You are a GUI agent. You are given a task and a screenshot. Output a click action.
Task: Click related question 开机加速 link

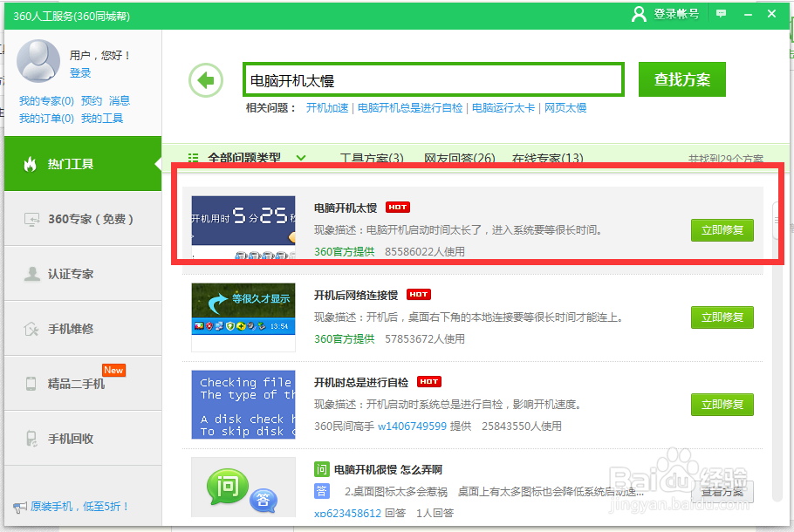coord(327,108)
